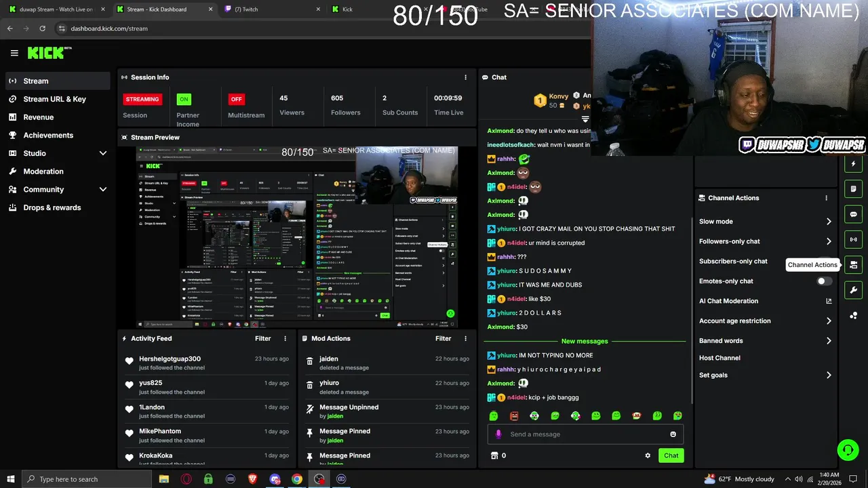Click Host Channel action
The width and height of the screenshot is (868, 488).
point(719,358)
